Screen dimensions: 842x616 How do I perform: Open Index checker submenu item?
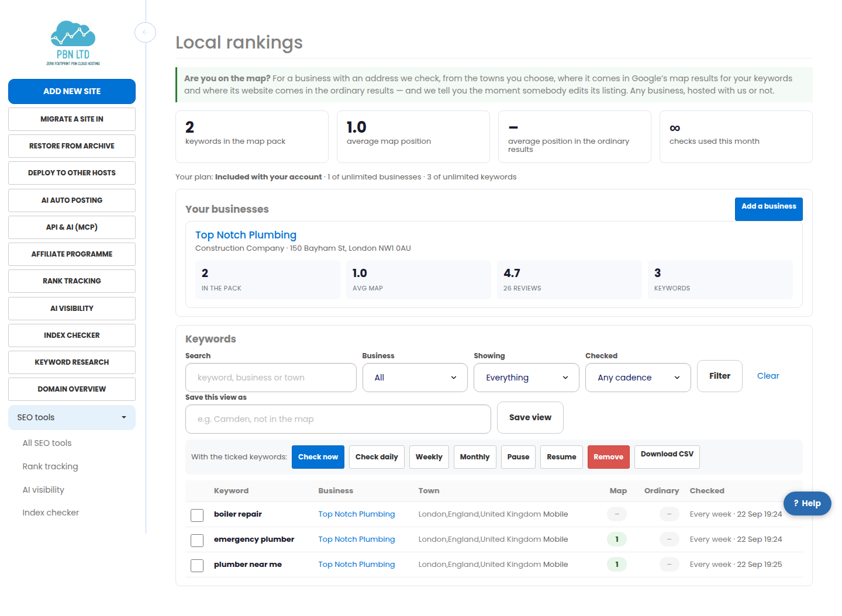51,513
